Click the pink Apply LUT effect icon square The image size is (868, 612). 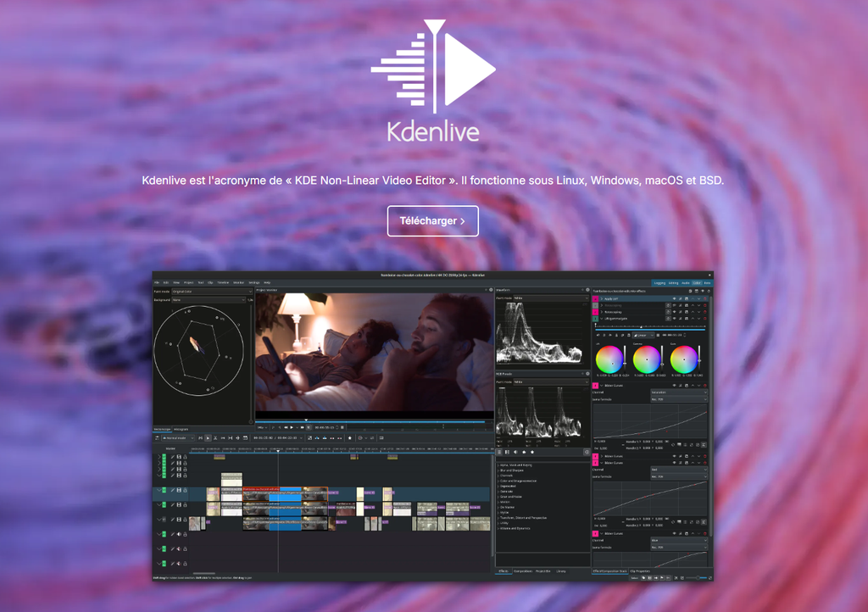click(x=595, y=299)
